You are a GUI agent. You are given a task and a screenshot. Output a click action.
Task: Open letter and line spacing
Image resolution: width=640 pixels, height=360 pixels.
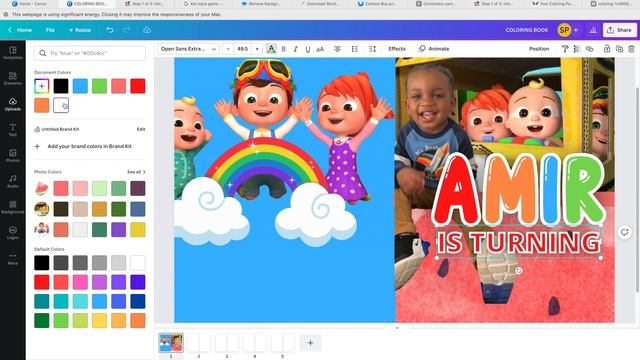pyautogui.click(x=372, y=49)
